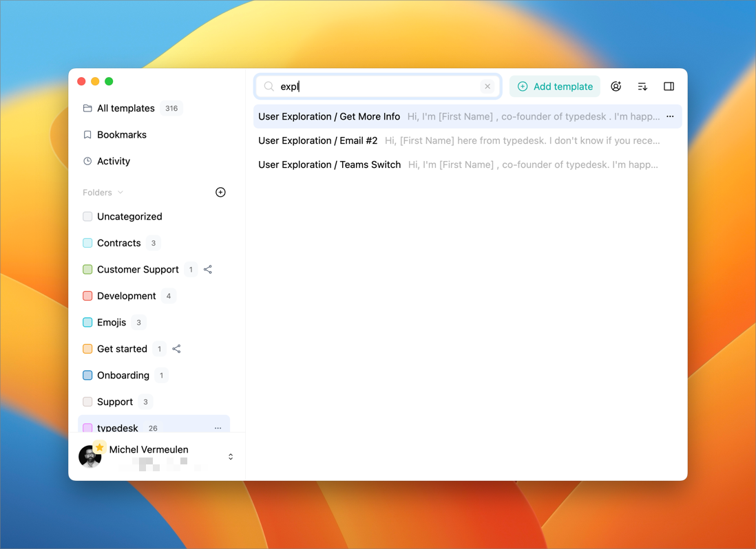Go to the Activity view
756x549 pixels.
(113, 161)
